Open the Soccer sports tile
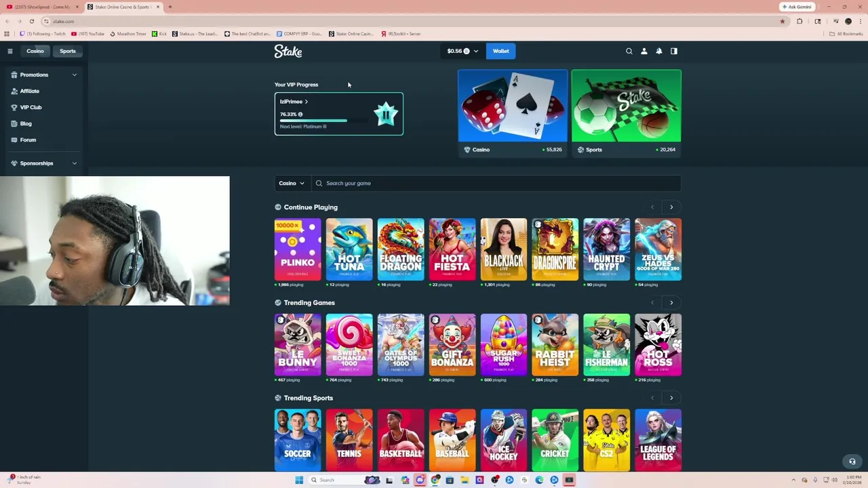 (x=298, y=440)
